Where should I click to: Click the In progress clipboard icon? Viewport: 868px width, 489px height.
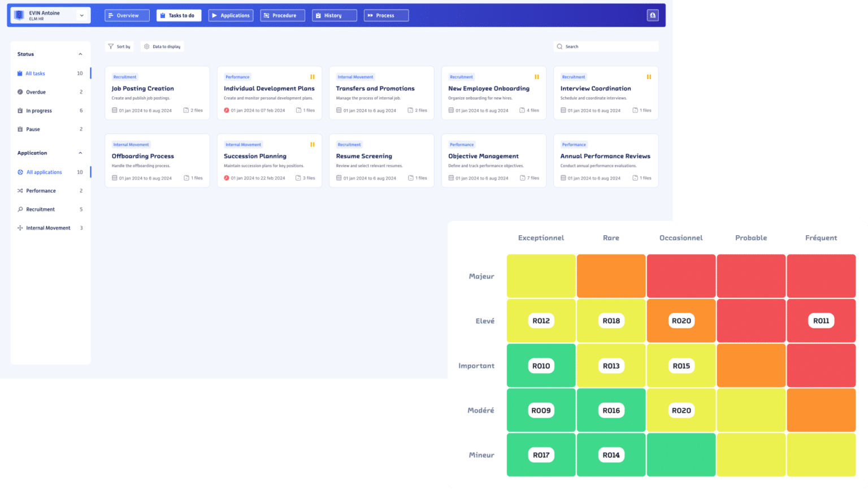(19, 110)
